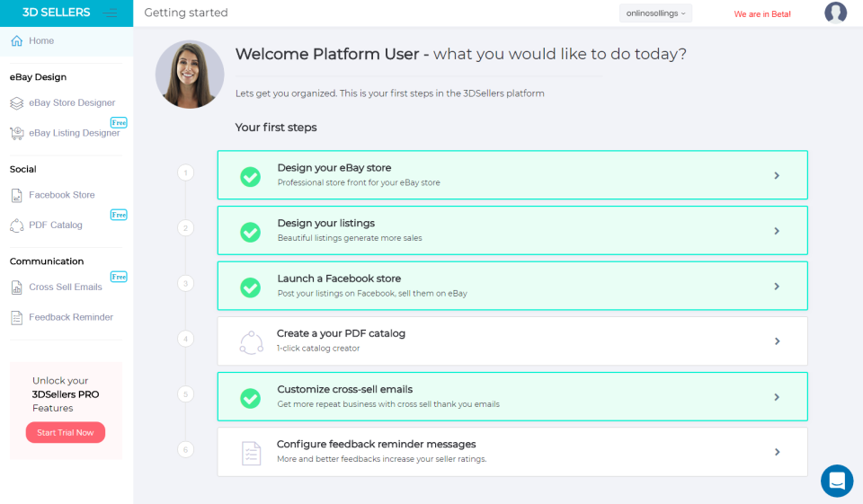Viewport: 863px width, 504px height.
Task: Select Feedback Reminder in the sidebar menu
Action: coord(70,317)
